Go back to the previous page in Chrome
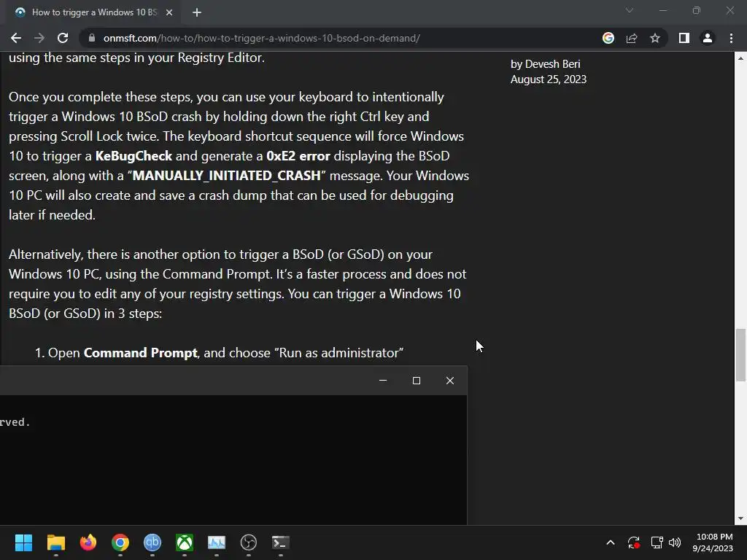747x560 pixels. tap(16, 38)
